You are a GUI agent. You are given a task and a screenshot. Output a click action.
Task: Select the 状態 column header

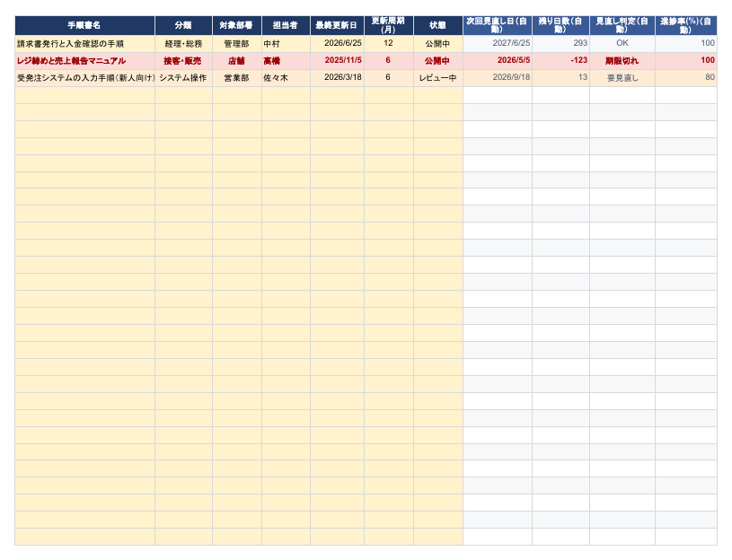click(x=438, y=26)
